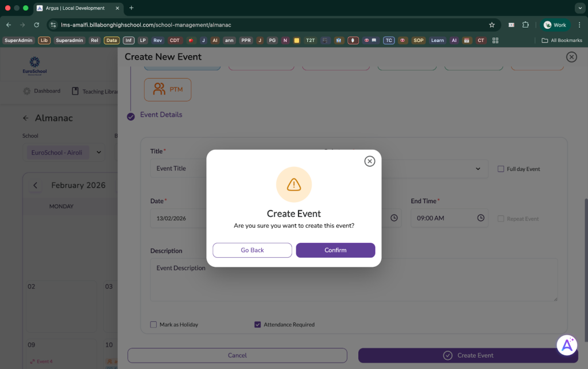Close the Create New Event panel

click(571, 57)
